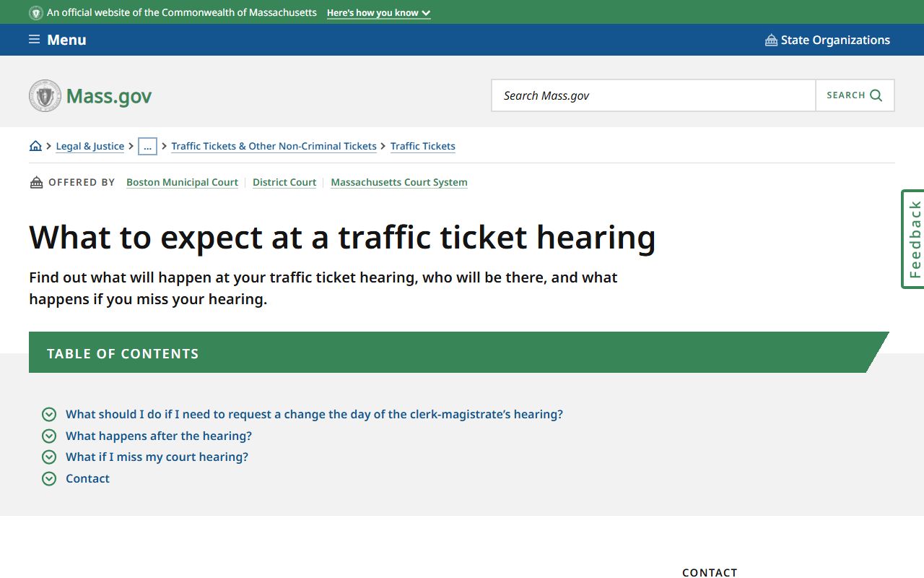Open District Court link
The height and width of the screenshot is (578, 924).
coord(284,182)
